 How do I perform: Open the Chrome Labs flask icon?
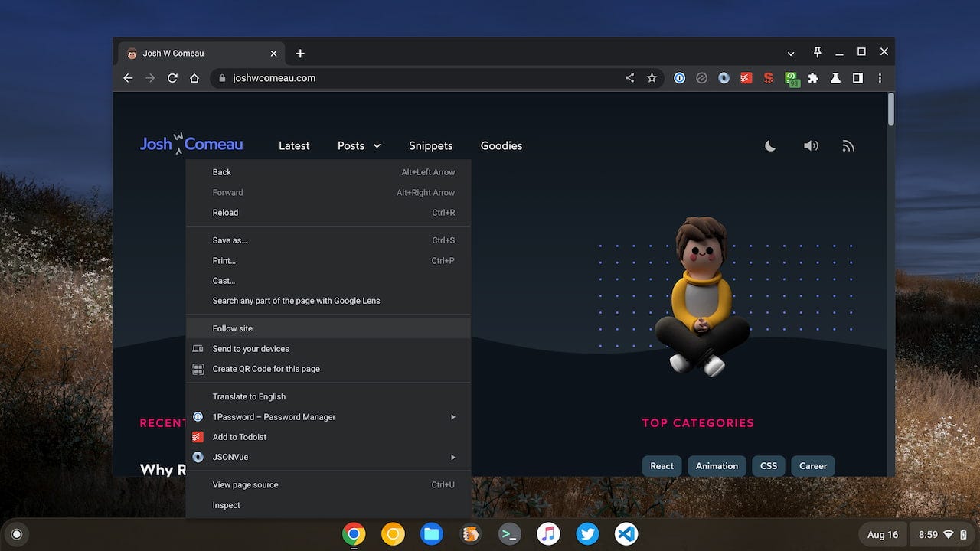(835, 78)
